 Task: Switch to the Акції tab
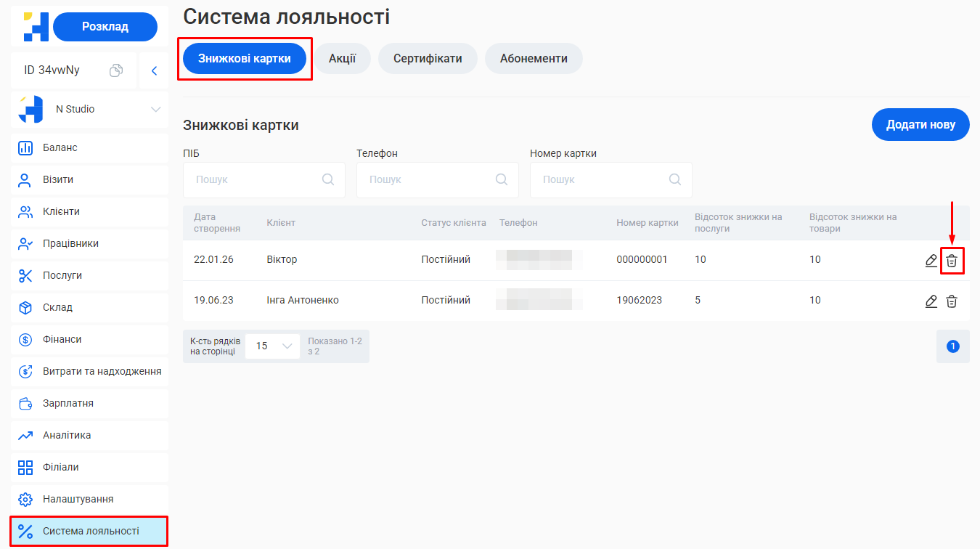[342, 58]
